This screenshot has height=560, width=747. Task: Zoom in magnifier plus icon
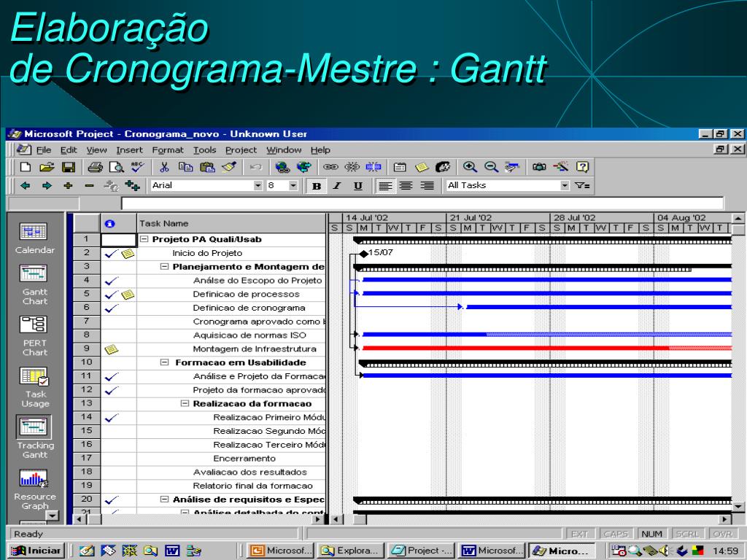[x=470, y=167]
